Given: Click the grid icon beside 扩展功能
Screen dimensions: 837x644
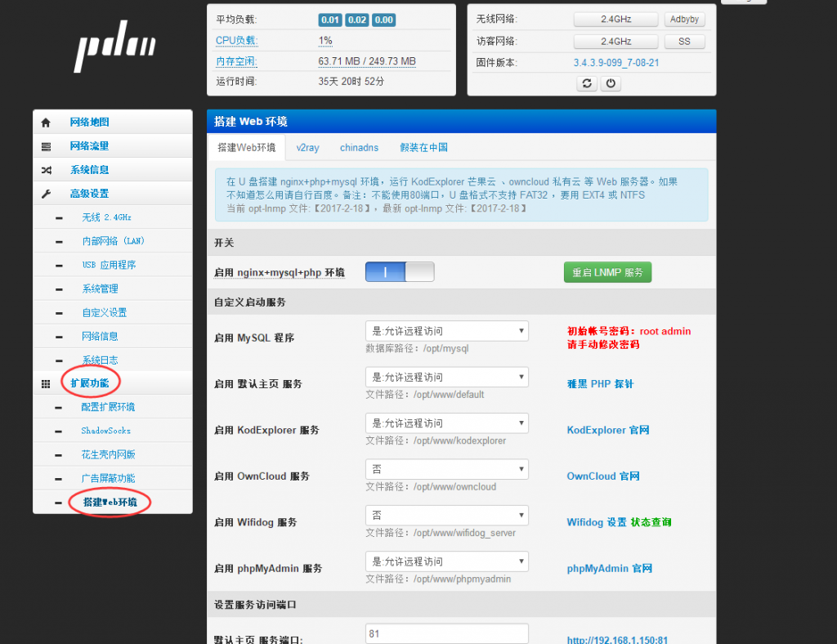Looking at the screenshot, I should click(46, 383).
